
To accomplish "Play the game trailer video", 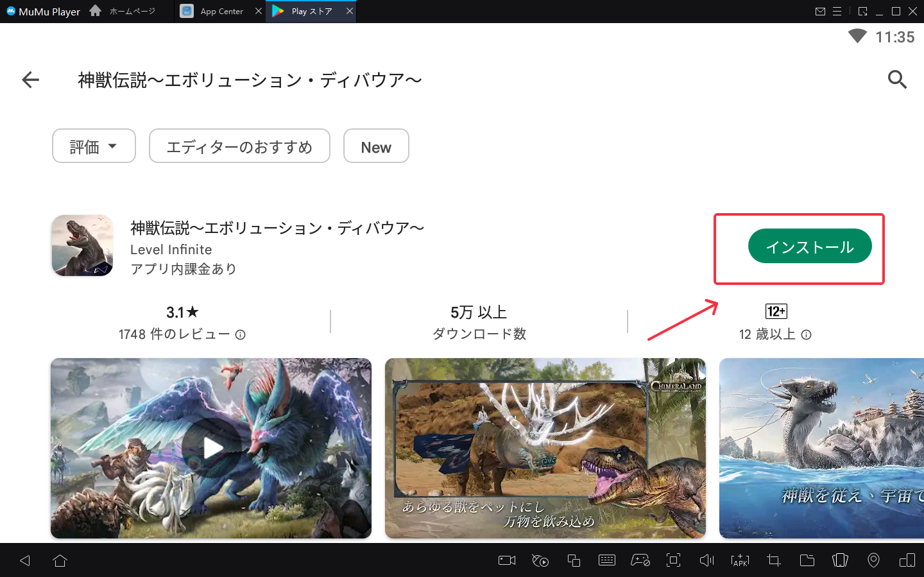I will click(211, 448).
